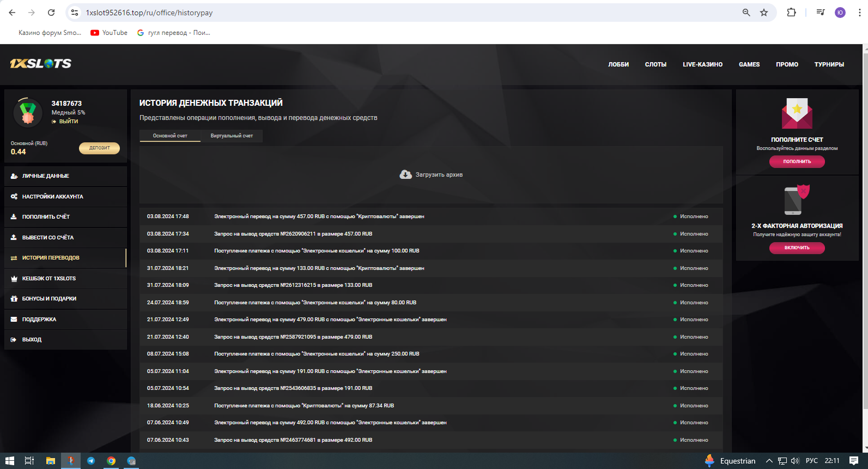Open the media control icon in the Chrome toolbar
The width and height of the screenshot is (868, 469).
pyautogui.click(x=821, y=13)
